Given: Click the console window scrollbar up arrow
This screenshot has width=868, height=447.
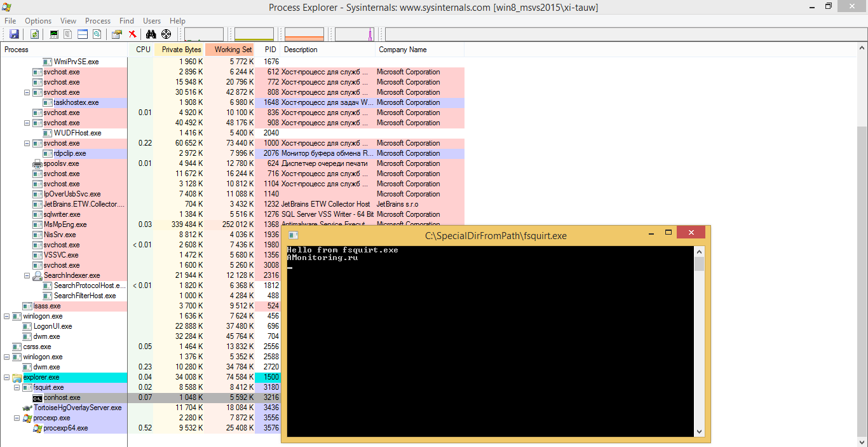Looking at the screenshot, I should pos(700,251).
